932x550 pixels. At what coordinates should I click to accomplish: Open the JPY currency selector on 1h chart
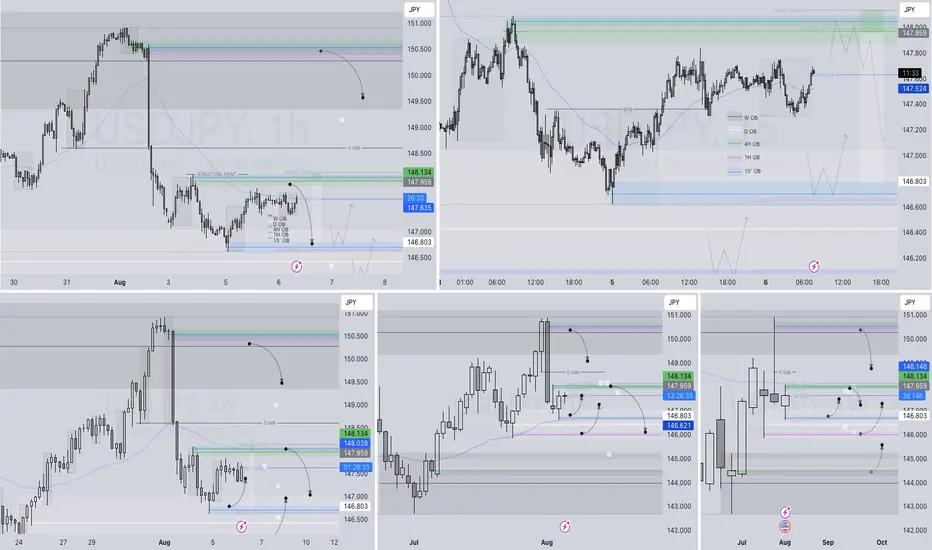pyautogui.click(x=420, y=10)
